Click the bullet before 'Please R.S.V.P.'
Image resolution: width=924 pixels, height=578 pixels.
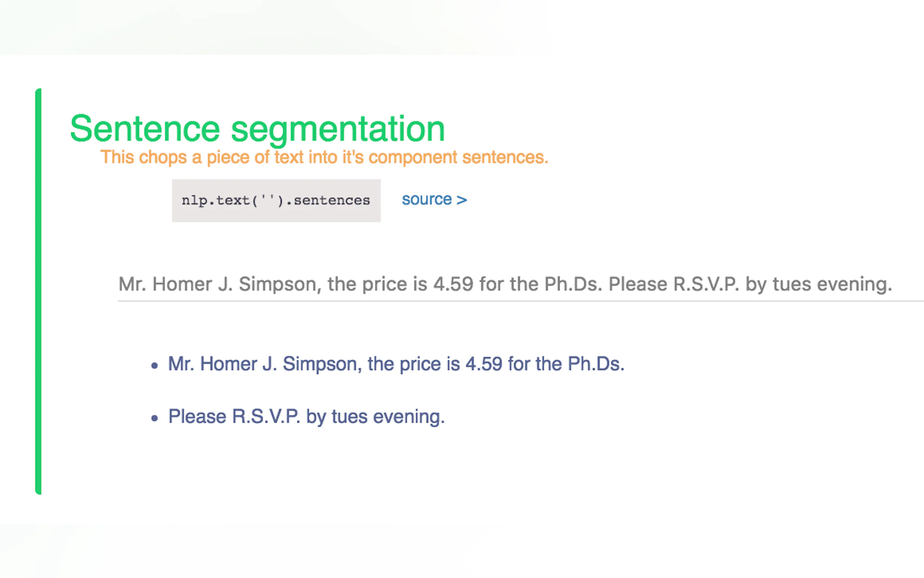[x=154, y=418]
